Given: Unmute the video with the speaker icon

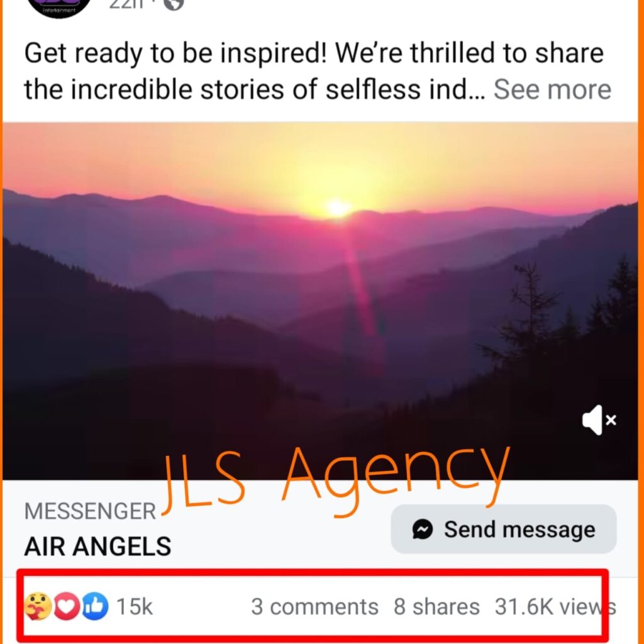Looking at the screenshot, I should [599, 419].
